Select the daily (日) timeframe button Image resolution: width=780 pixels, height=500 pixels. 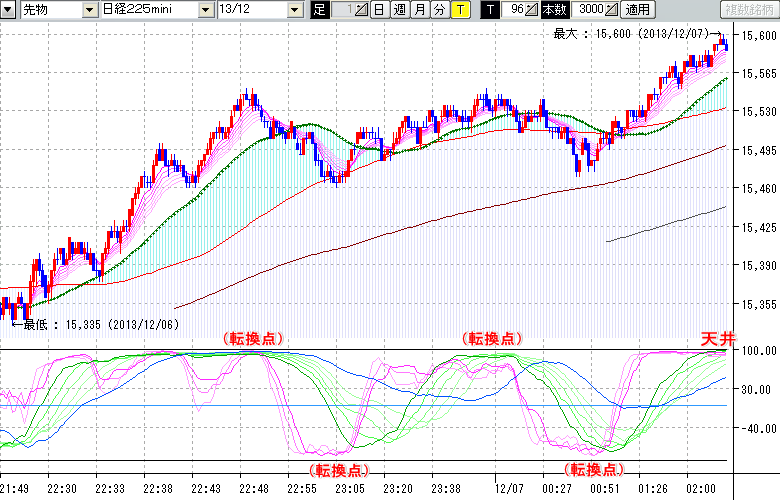[379, 9]
